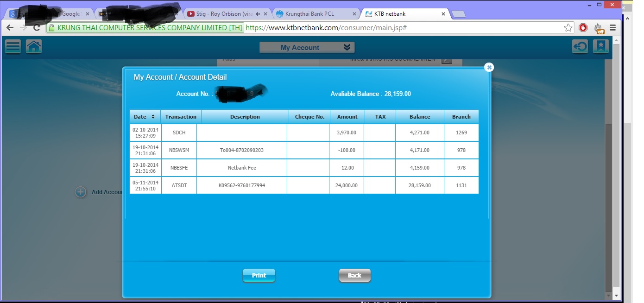Click the page scrollbar down arrow
The width and height of the screenshot is (644, 303).
616,295
